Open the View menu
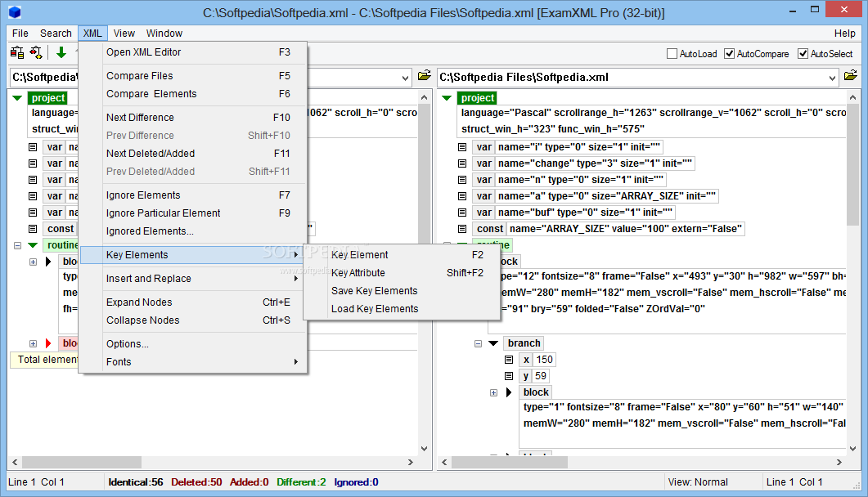This screenshot has width=868, height=497. [x=124, y=34]
